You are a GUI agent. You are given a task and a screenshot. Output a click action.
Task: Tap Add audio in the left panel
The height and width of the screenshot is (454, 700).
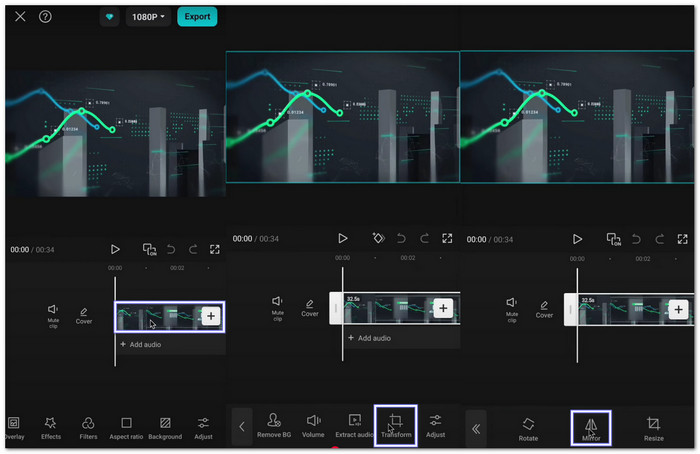click(x=141, y=345)
